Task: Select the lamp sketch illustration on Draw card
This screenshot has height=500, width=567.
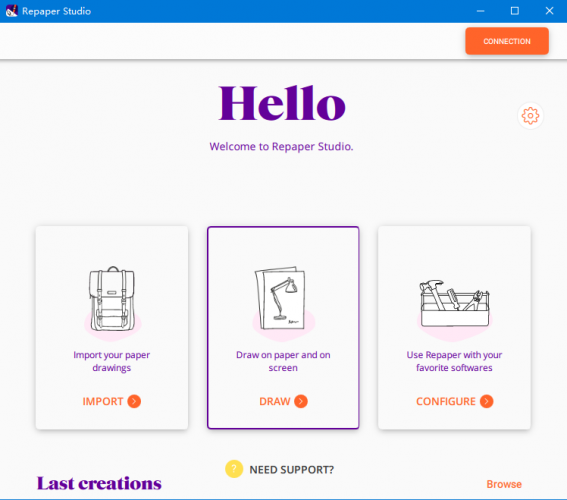Action: coord(283,303)
